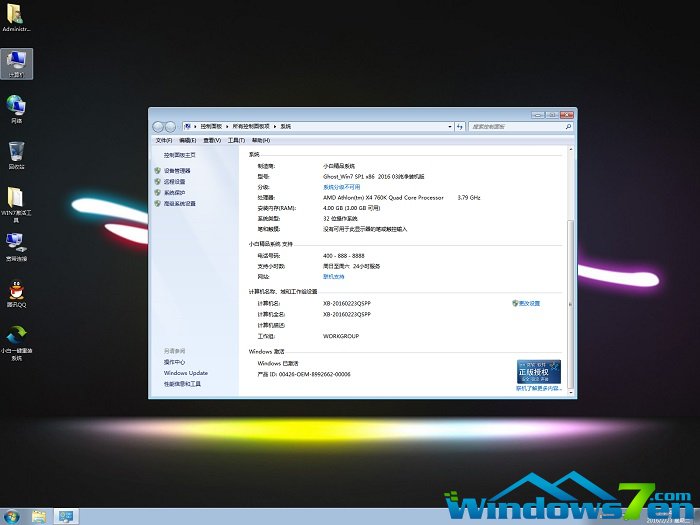Click the refresh button beside address bar

460,127
